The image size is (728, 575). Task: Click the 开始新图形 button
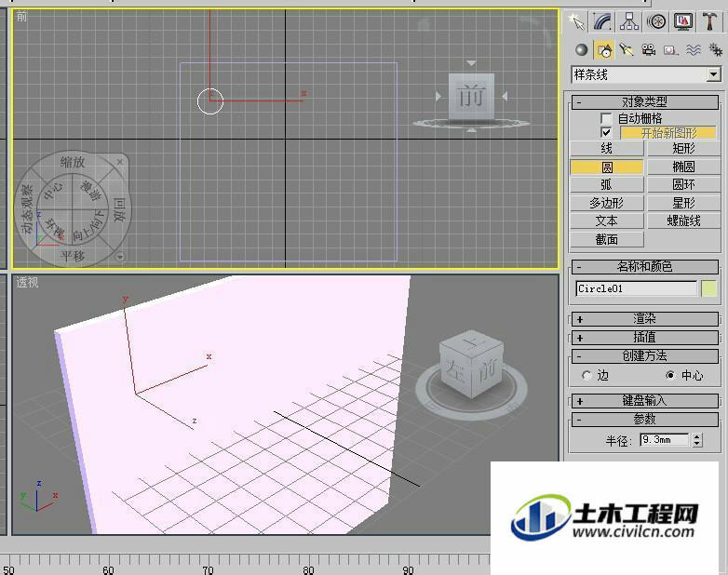pos(668,133)
